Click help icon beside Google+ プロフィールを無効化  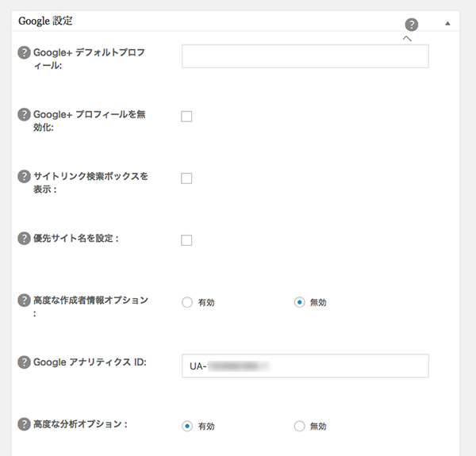pos(24,114)
